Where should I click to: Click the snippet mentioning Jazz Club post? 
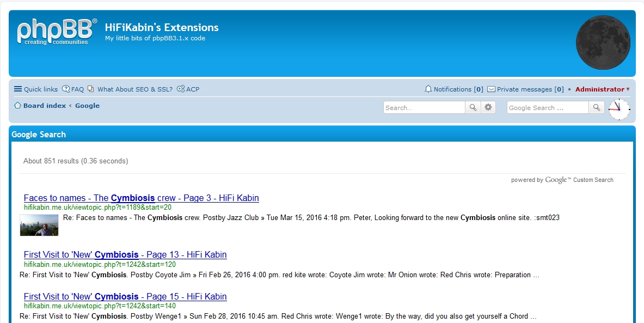[x=311, y=218]
